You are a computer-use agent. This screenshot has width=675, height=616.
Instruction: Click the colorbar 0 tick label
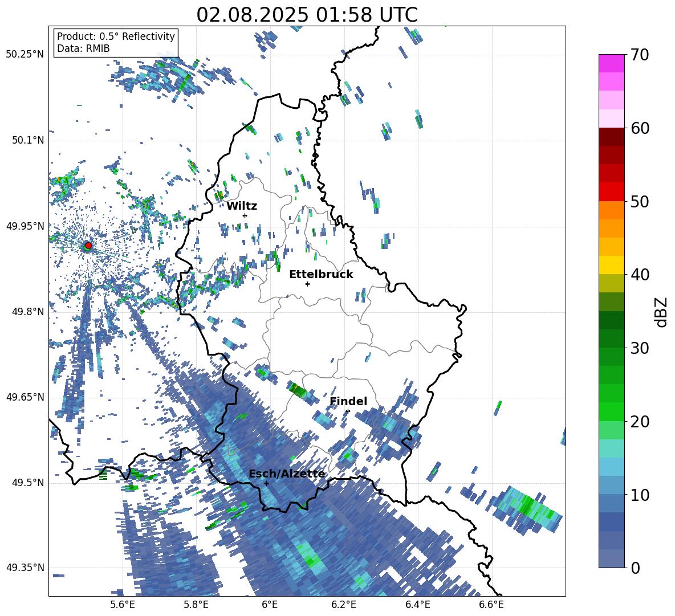click(635, 568)
